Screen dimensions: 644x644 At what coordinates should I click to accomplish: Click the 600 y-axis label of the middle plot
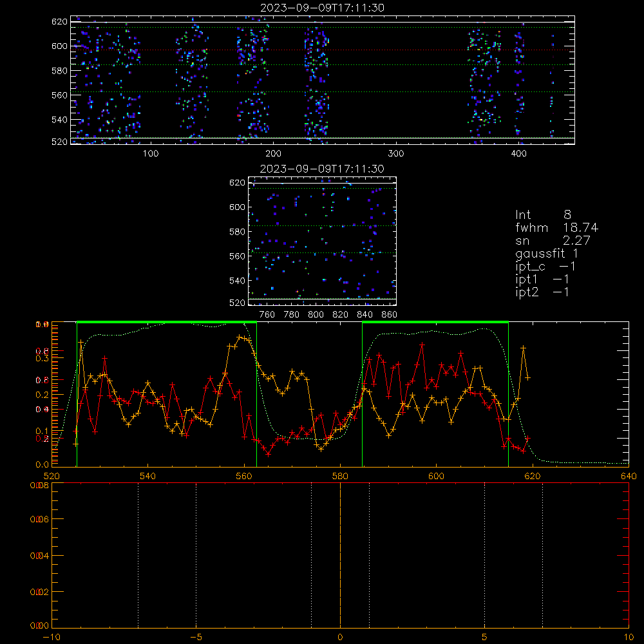(237, 207)
